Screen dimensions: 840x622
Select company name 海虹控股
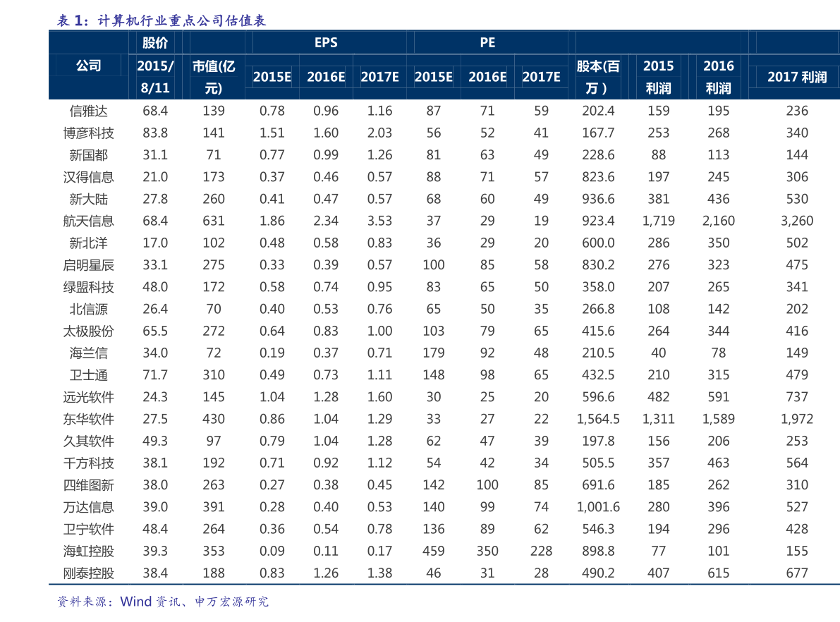pyautogui.click(x=88, y=551)
